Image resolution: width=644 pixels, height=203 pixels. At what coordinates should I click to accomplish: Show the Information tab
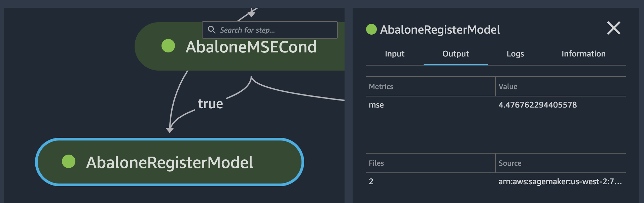point(583,54)
